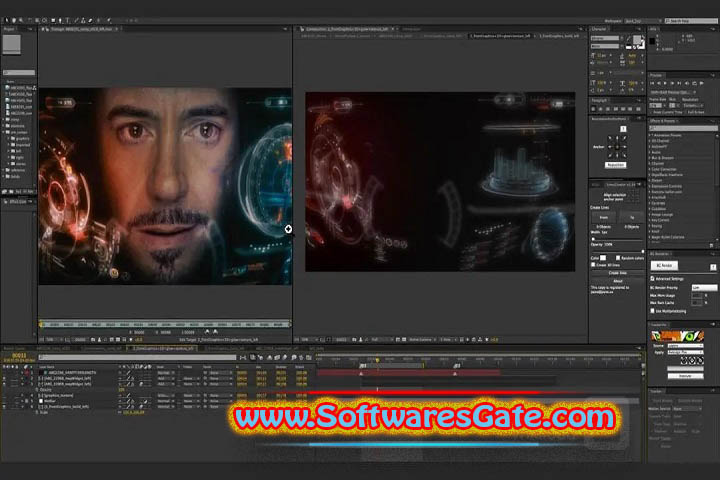The image size is (720, 480).
Task: Enable Motion Blur switch in timeline
Action: [285, 357]
